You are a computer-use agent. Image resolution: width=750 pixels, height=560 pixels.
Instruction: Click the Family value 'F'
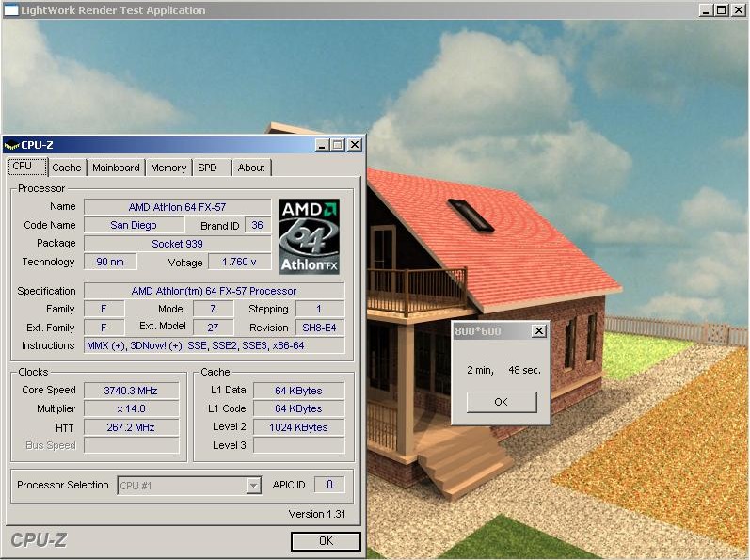coord(104,309)
